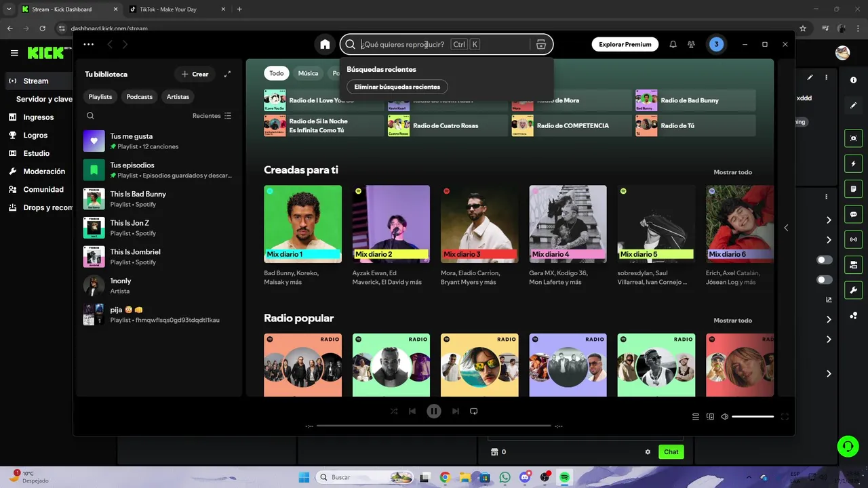
Task: Click the side panel arrow beside Mix diario 6
Action: [786, 228]
